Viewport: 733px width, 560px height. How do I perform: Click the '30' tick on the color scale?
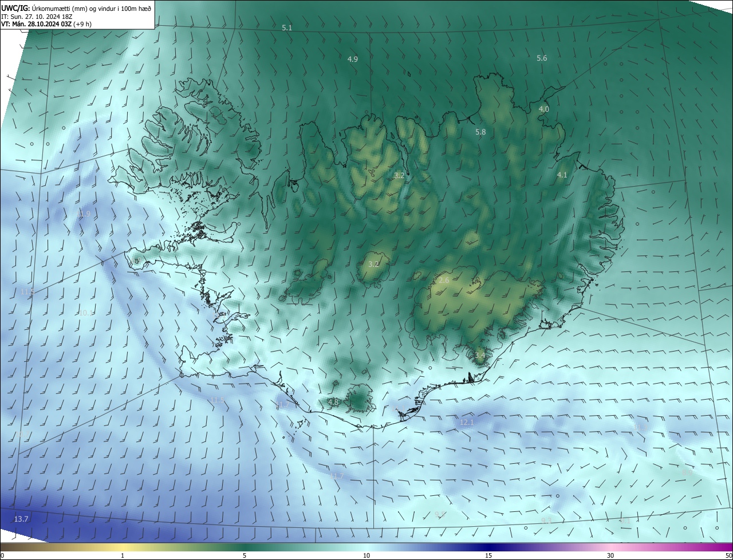(x=610, y=555)
